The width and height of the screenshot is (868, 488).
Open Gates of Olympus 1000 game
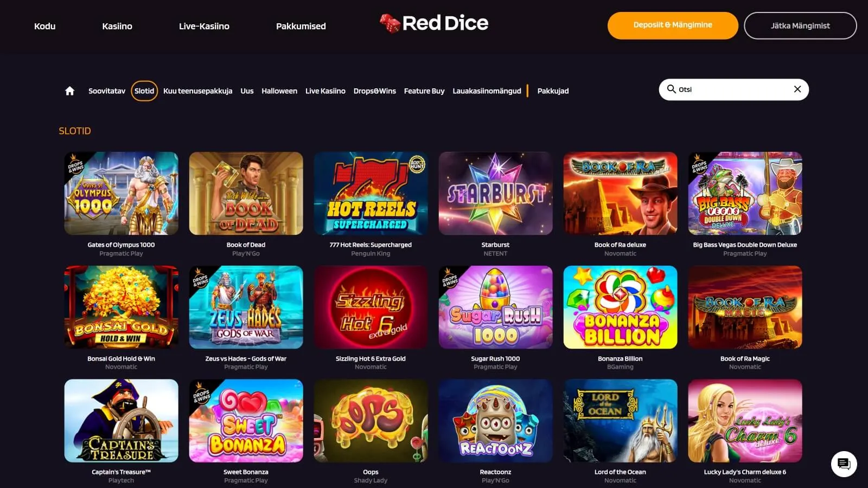[x=121, y=194]
